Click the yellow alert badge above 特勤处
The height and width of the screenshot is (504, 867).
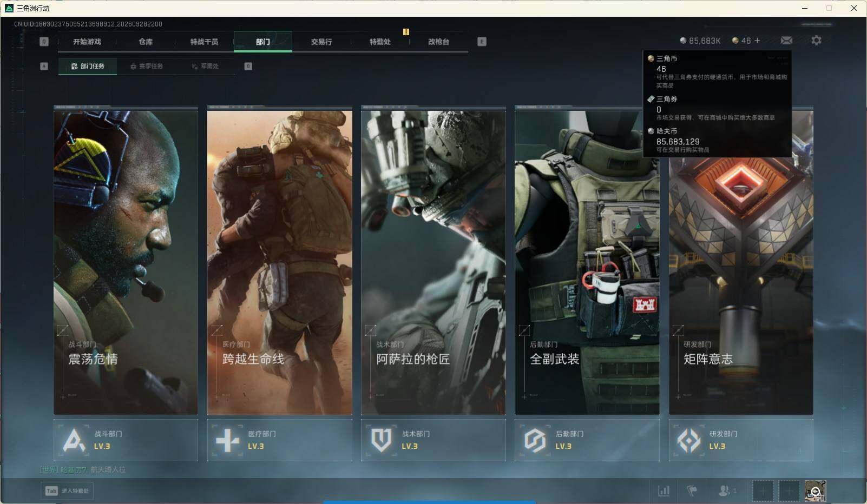pos(406,32)
